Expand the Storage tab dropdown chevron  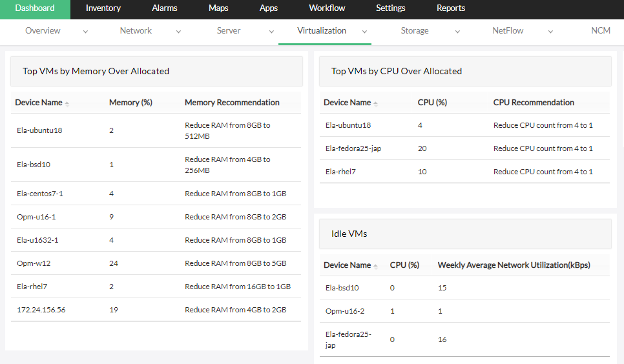click(457, 31)
